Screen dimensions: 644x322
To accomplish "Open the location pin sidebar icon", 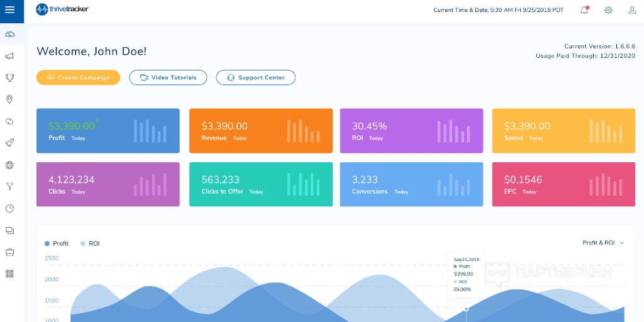I will tap(10, 99).
